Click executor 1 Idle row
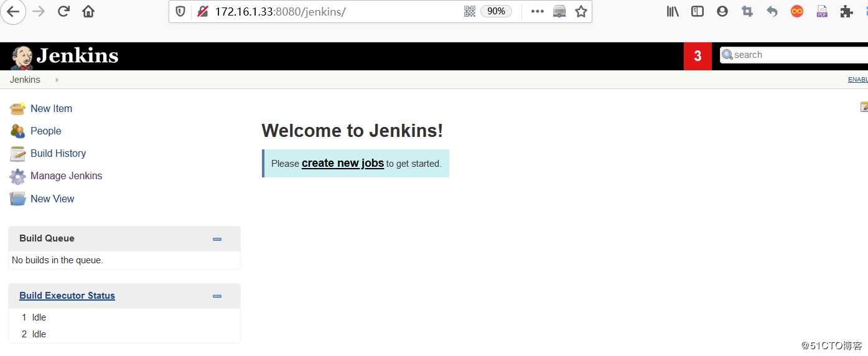Screen dimensions: 868x356 [124, 317]
